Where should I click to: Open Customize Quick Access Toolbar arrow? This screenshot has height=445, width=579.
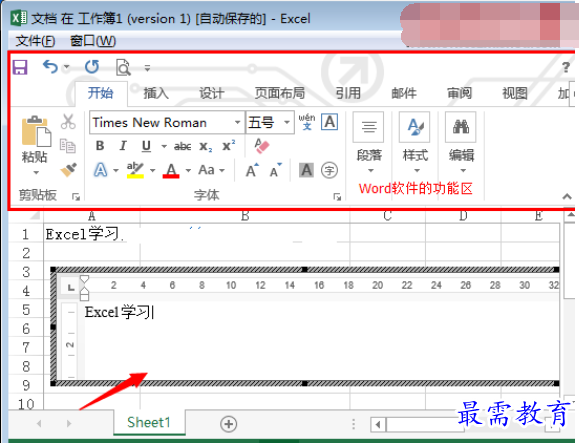147,68
